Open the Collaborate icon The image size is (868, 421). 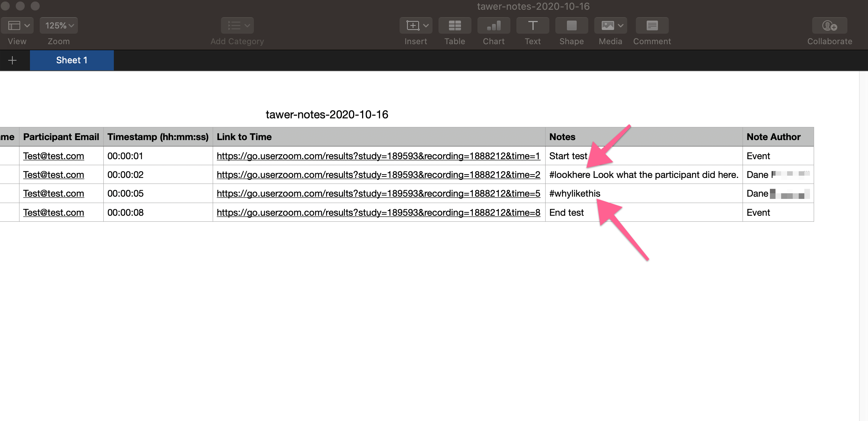(x=829, y=25)
